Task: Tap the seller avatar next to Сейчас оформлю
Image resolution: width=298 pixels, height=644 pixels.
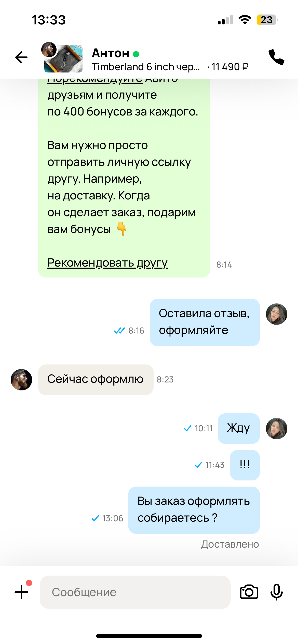Action: point(21,379)
